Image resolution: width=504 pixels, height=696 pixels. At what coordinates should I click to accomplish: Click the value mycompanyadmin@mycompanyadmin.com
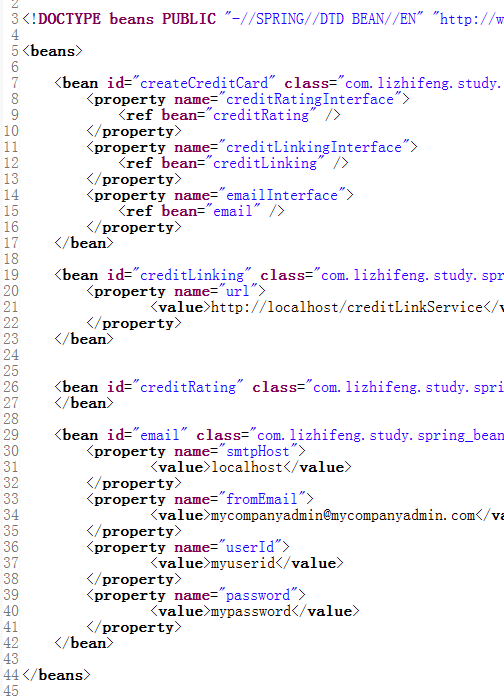pos(343,514)
